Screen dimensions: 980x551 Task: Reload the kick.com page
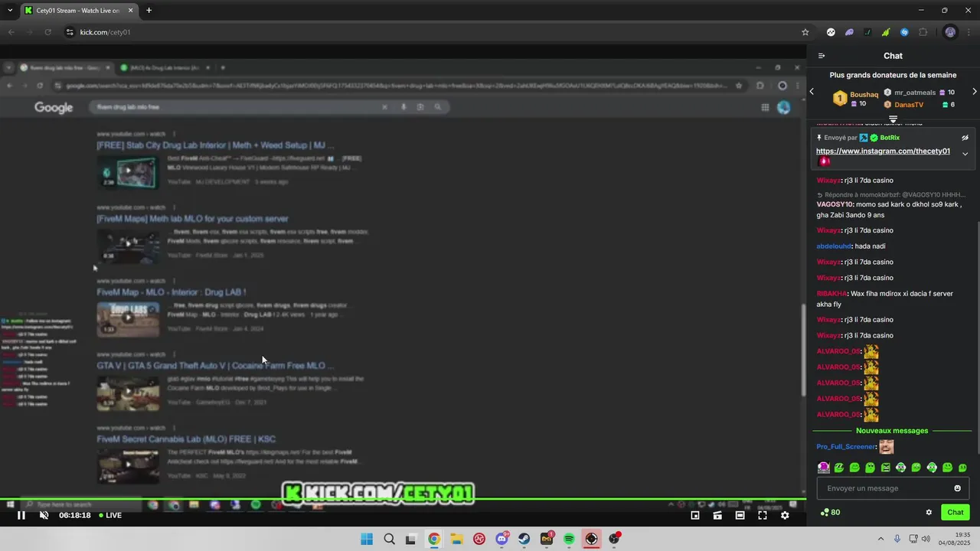coord(47,32)
